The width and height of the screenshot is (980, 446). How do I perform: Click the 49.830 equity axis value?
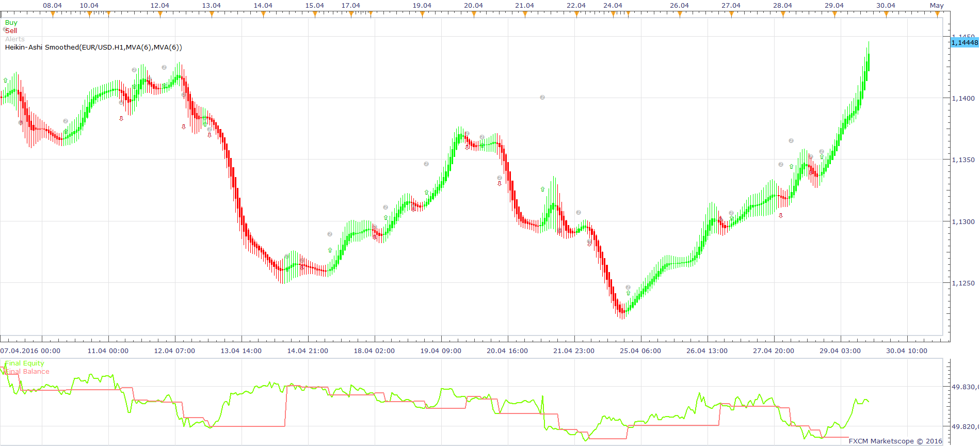tap(965, 387)
